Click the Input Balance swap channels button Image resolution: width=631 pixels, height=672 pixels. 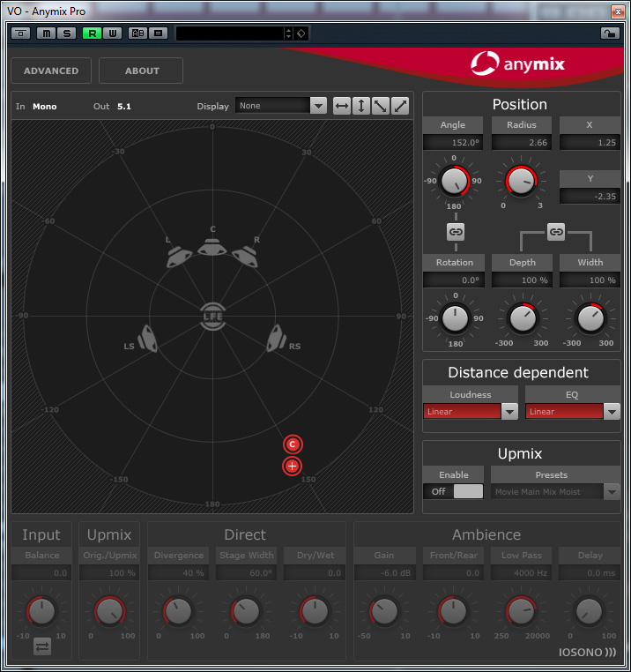coord(41,646)
